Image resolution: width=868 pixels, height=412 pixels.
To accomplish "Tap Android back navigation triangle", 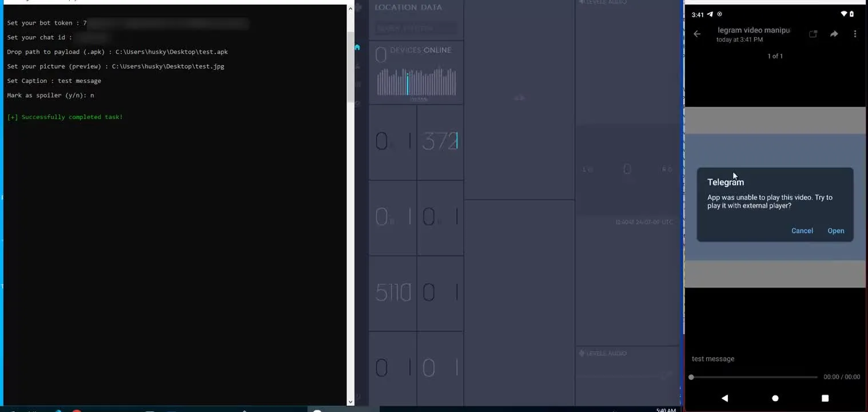I will pyautogui.click(x=724, y=398).
